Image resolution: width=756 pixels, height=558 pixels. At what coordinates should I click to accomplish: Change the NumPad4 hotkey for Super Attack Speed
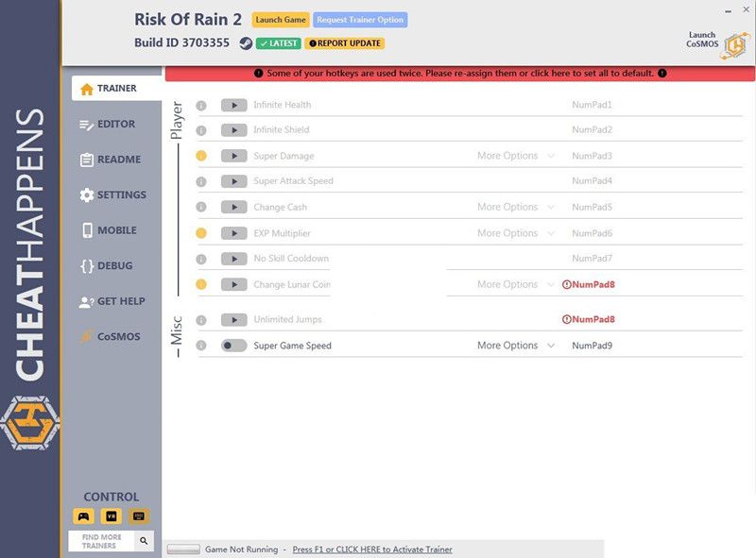[x=593, y=181]
